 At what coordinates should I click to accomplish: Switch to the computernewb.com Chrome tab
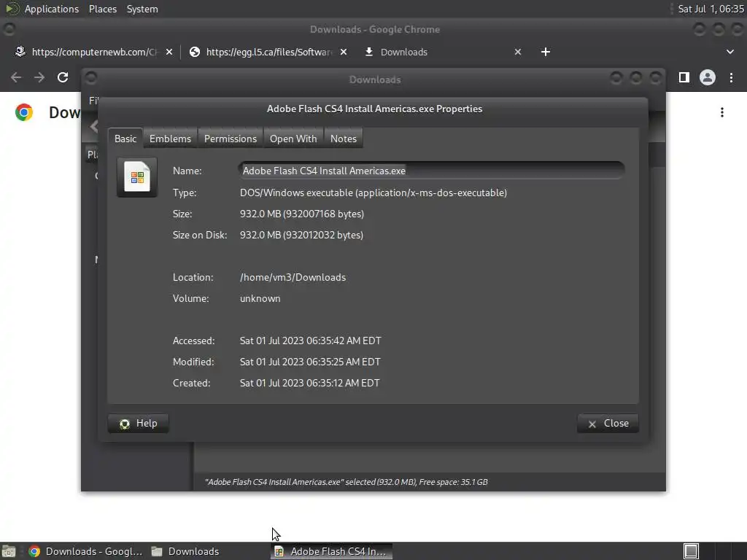click(x=94, y=52)
